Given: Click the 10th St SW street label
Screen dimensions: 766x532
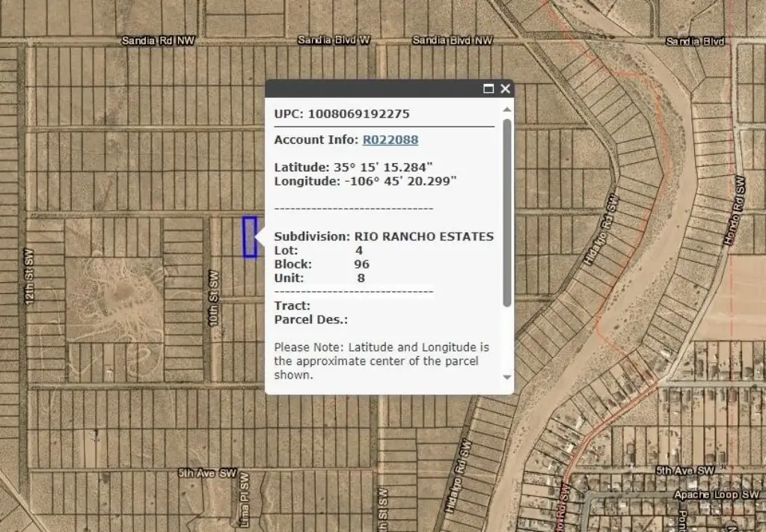Looking at the screenshot, I should tap(214, 306).
